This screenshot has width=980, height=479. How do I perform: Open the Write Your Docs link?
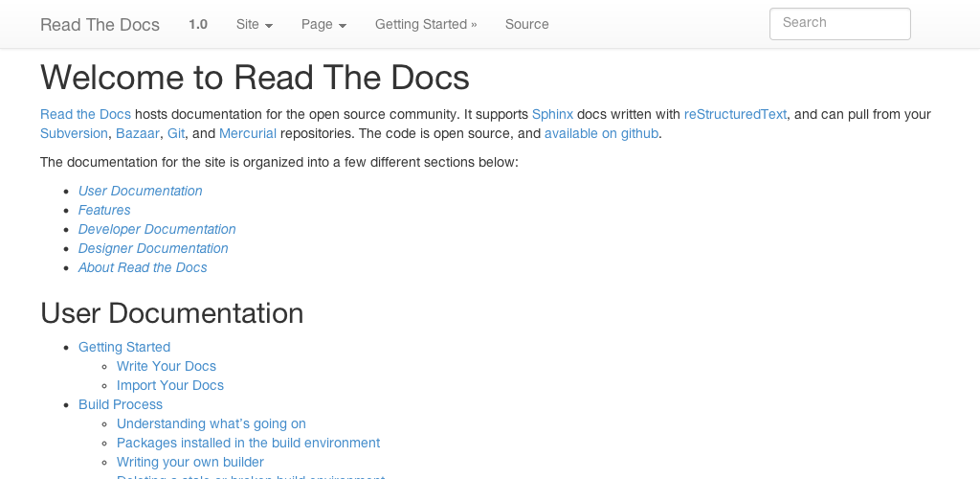tap(167, 366)
